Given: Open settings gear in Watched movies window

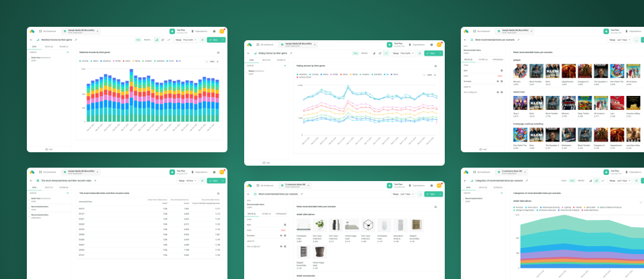Looking at the screenshot, I should coord(214,32).
